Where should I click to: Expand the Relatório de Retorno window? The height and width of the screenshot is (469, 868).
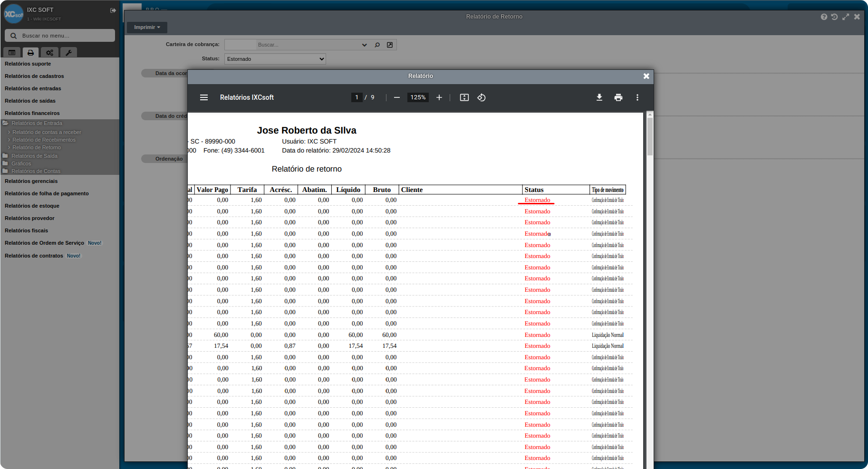846,17
